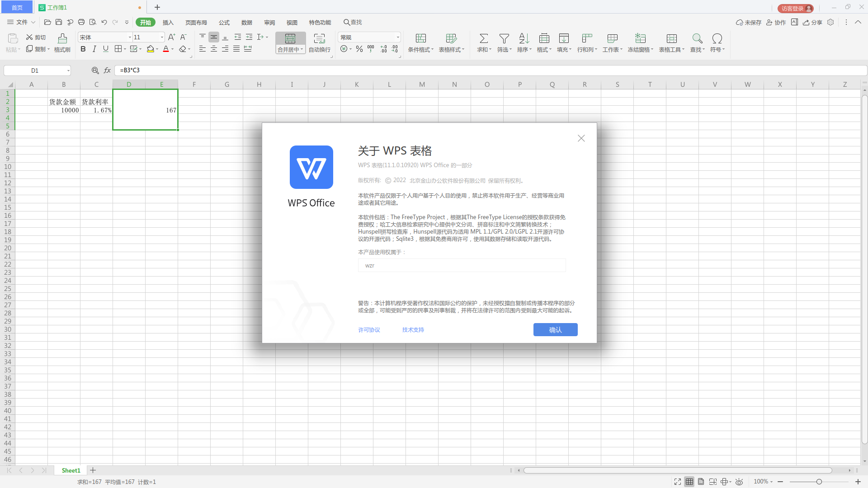
Task: Toggle underline formatting
Action: (105, 49)
